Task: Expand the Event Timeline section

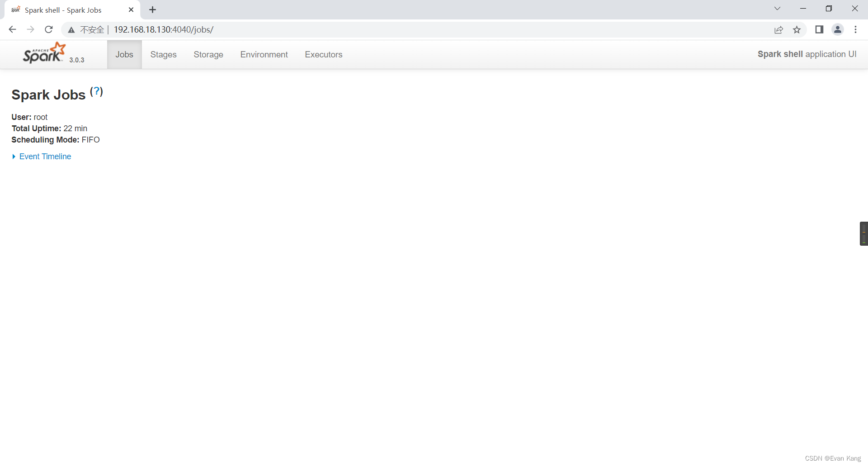Action: pyautogui.click(x=45, y=157)
